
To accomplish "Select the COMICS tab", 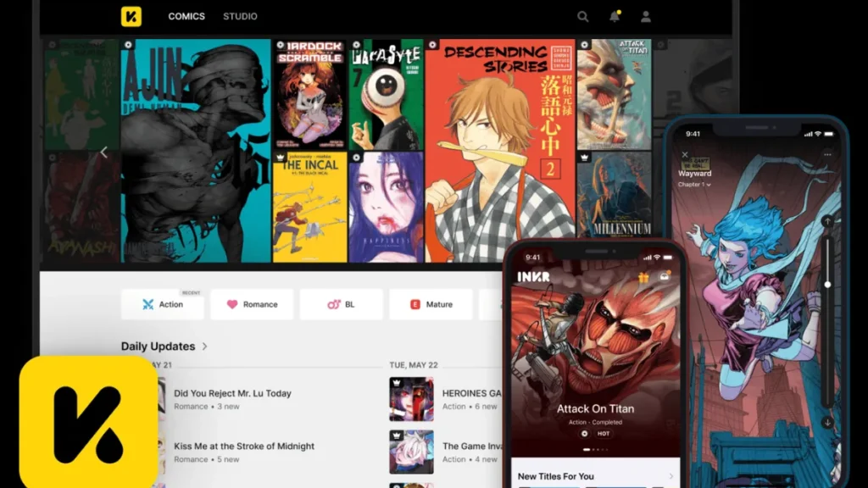I will (186, 15).
